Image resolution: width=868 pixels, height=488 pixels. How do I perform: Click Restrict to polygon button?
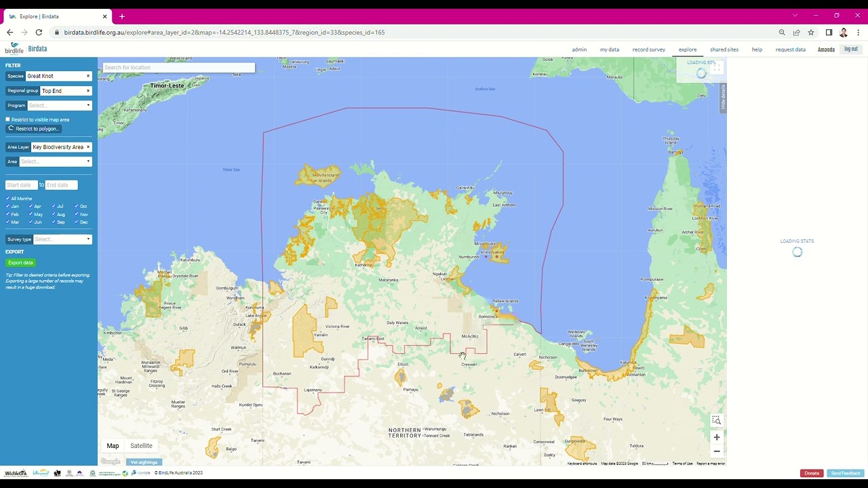click(33, 129)
